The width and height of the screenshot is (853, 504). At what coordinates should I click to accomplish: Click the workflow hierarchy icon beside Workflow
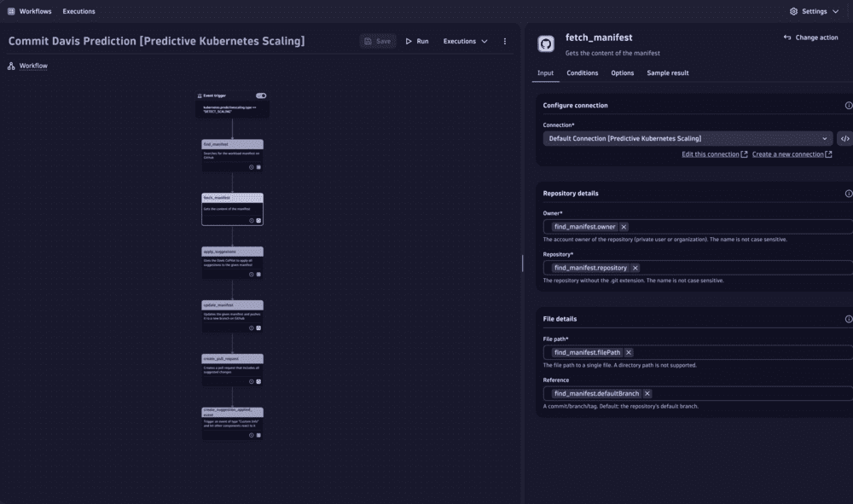tap(11, 66)
